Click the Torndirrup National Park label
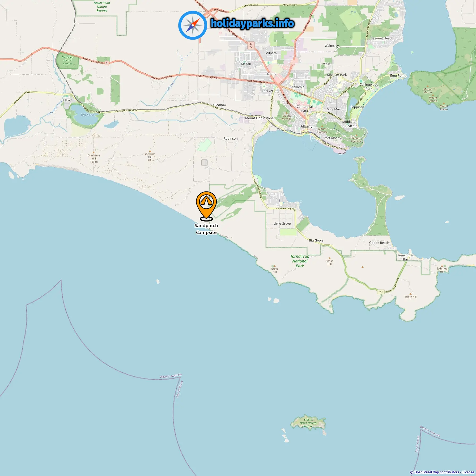 coord(300,261)
